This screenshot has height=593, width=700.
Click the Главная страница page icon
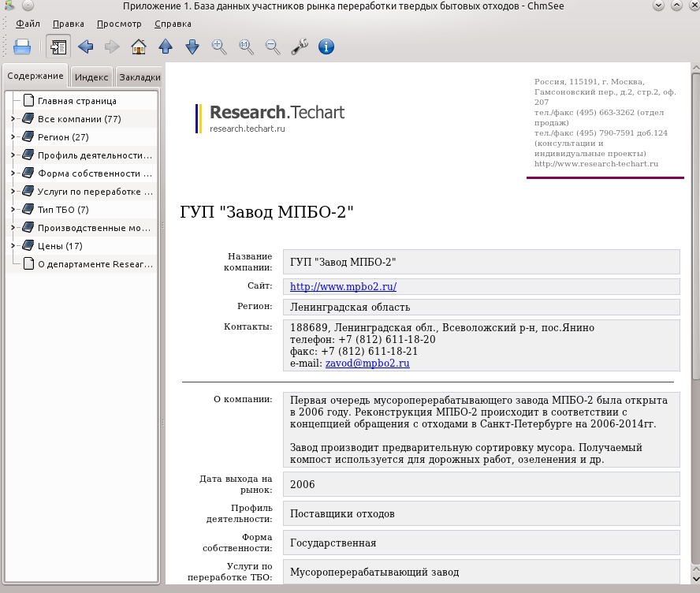point(28,100)
